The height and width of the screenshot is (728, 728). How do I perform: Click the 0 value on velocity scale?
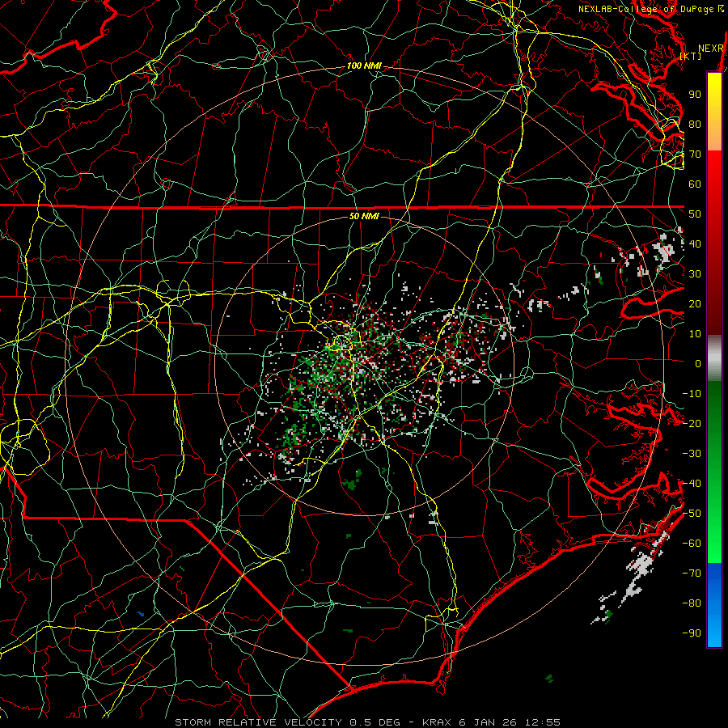[x=698, y=364]
